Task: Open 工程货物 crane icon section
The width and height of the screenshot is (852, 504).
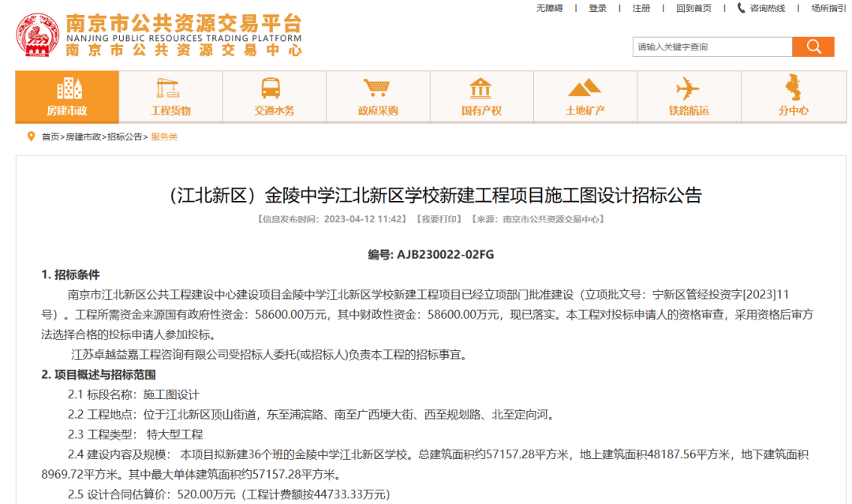Action: [x=170, y=88]
